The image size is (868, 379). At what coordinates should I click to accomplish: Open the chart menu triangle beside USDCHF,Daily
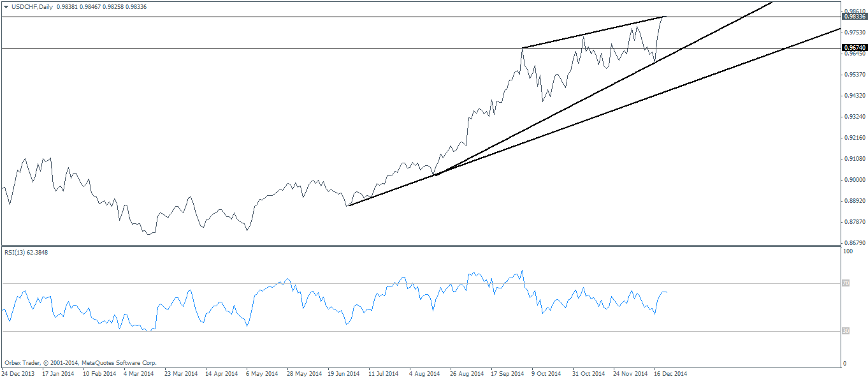[6, 6]
